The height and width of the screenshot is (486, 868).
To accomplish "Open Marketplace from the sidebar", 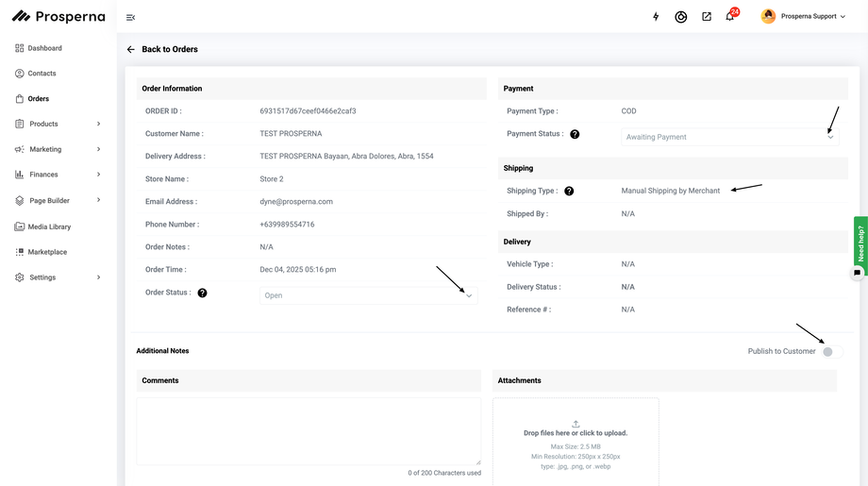I will click(x=47, y=252).
